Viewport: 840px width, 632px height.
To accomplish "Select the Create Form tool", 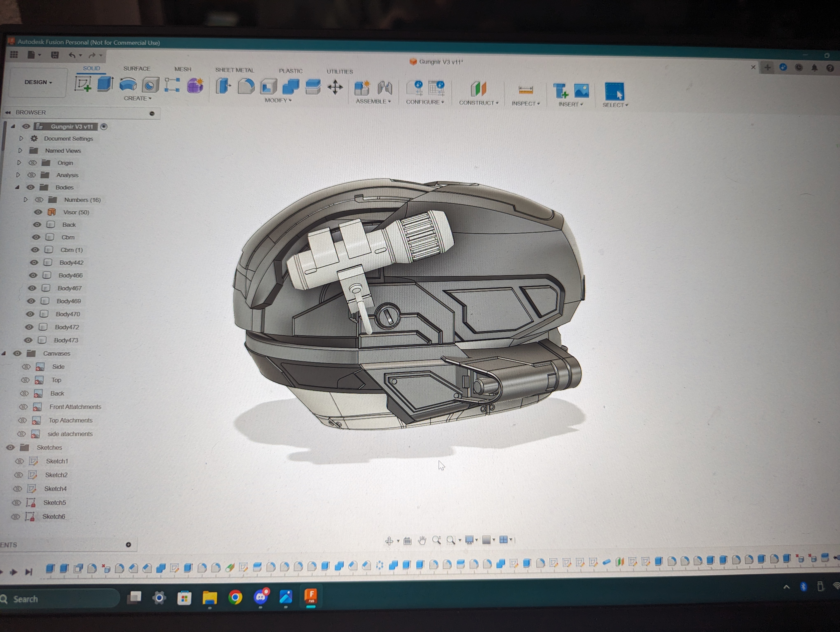I will 195,86.
